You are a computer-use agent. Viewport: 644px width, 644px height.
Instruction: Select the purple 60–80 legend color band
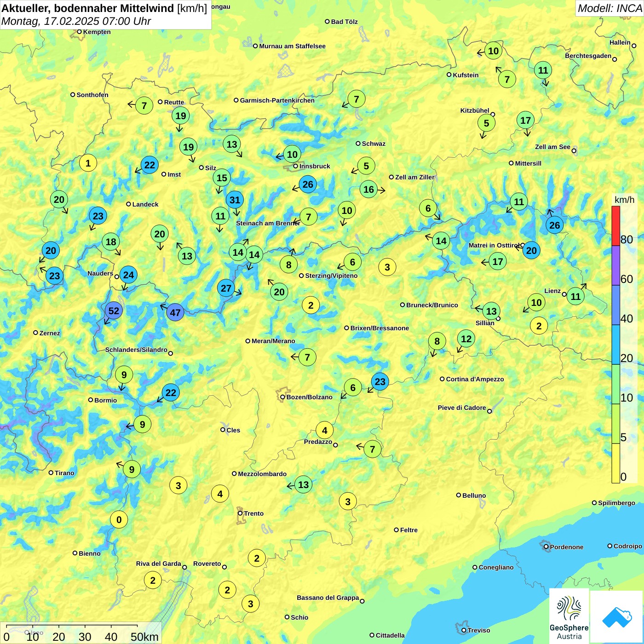615,265
